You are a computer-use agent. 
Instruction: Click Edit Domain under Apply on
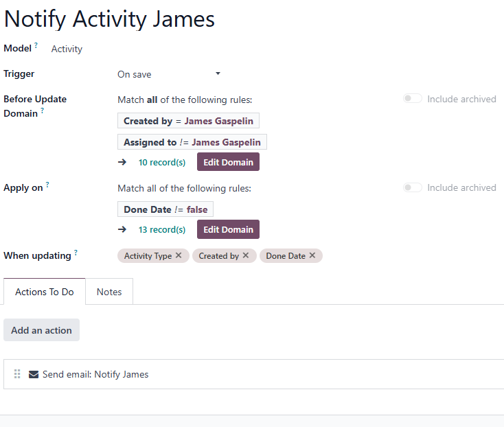click(228, 229)
